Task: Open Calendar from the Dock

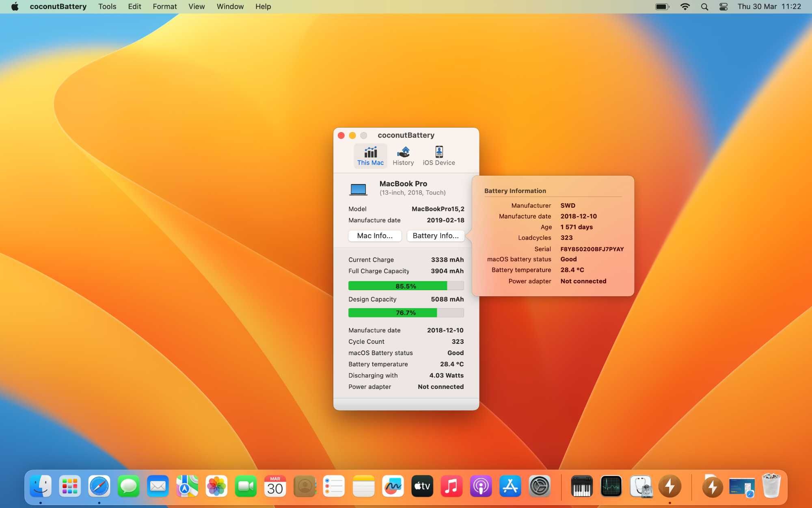Action: coord(275,486)
